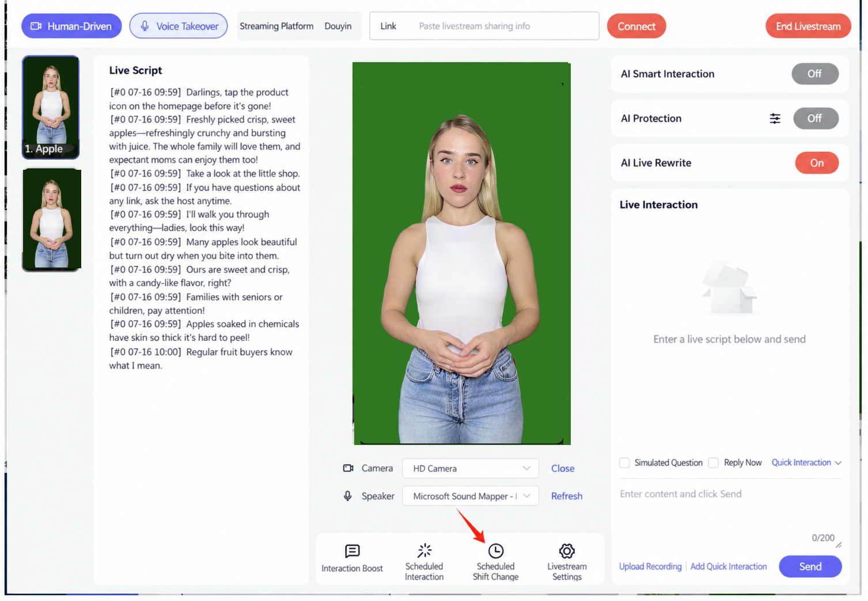Click script line 'Regular fruit buyers know'
Screen dimensions: 868x601
239,352
